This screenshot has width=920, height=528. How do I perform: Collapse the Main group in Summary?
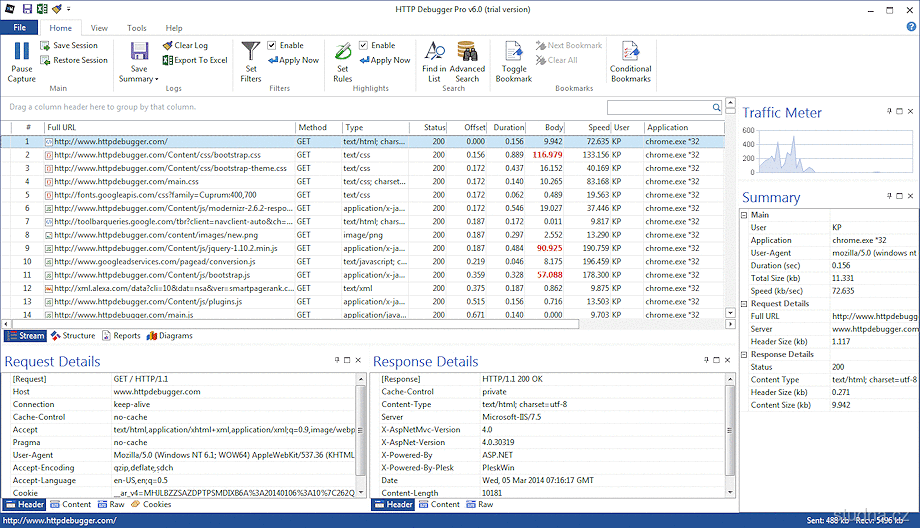[x=744, y=215]
